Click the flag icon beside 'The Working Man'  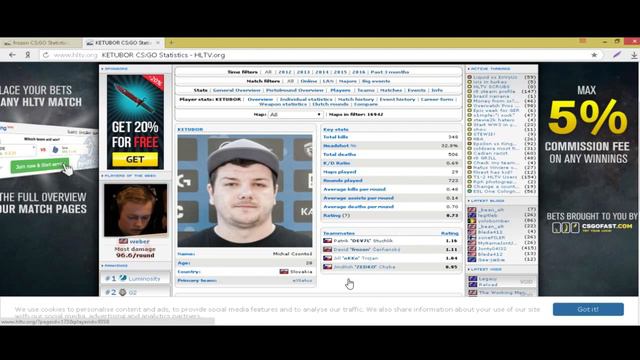pos(473,293)
